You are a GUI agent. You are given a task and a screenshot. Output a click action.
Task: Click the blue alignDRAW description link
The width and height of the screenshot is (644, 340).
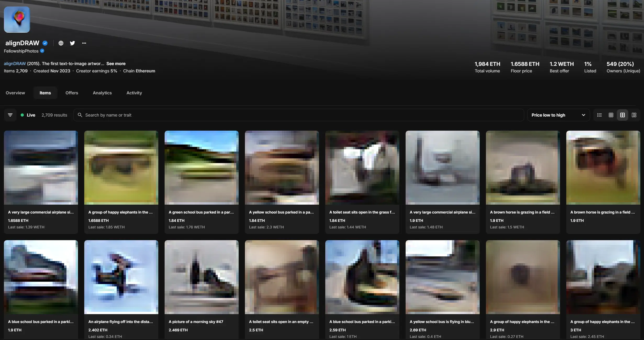pos(15,64)
